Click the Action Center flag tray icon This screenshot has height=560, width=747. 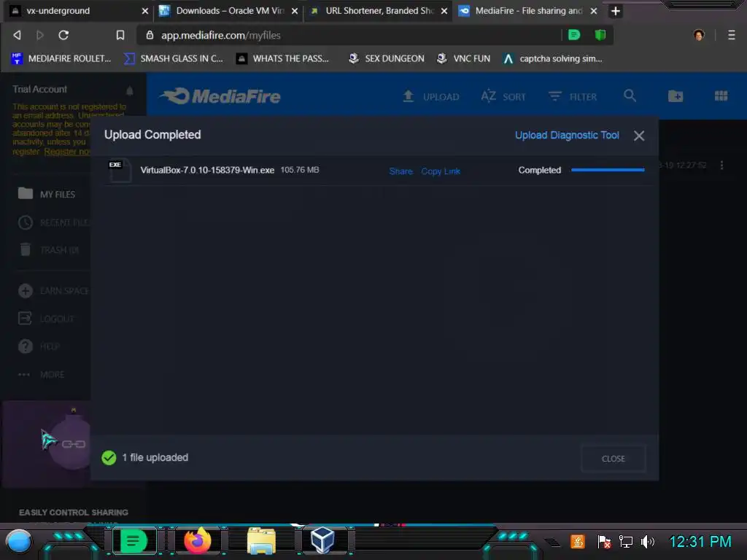click(x=603, y=542)
